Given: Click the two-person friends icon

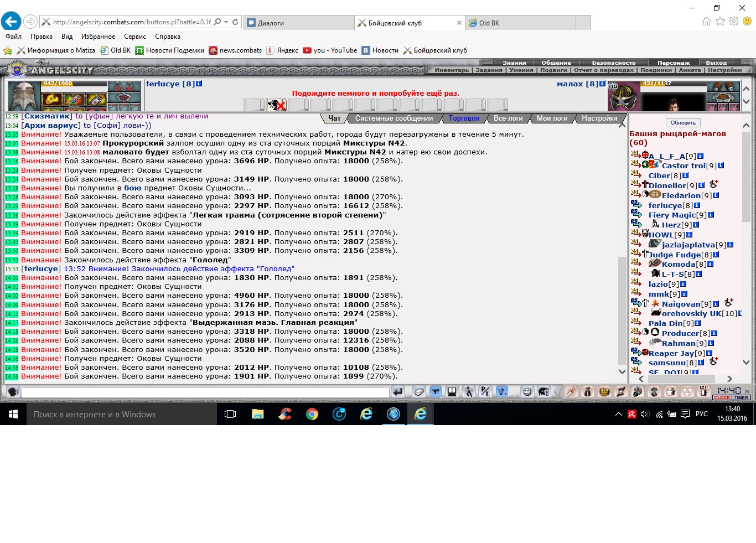Looking at the screenshot, I should (671, 392).
